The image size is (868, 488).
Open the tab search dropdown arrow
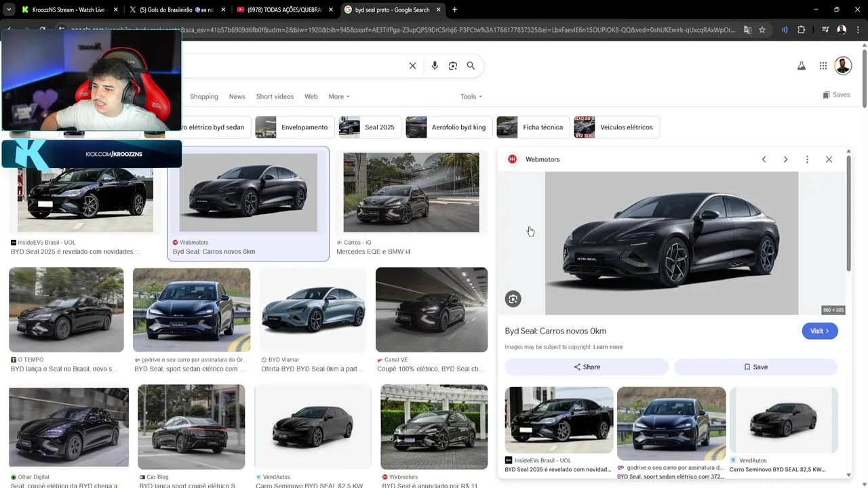(x=8, y=9)
